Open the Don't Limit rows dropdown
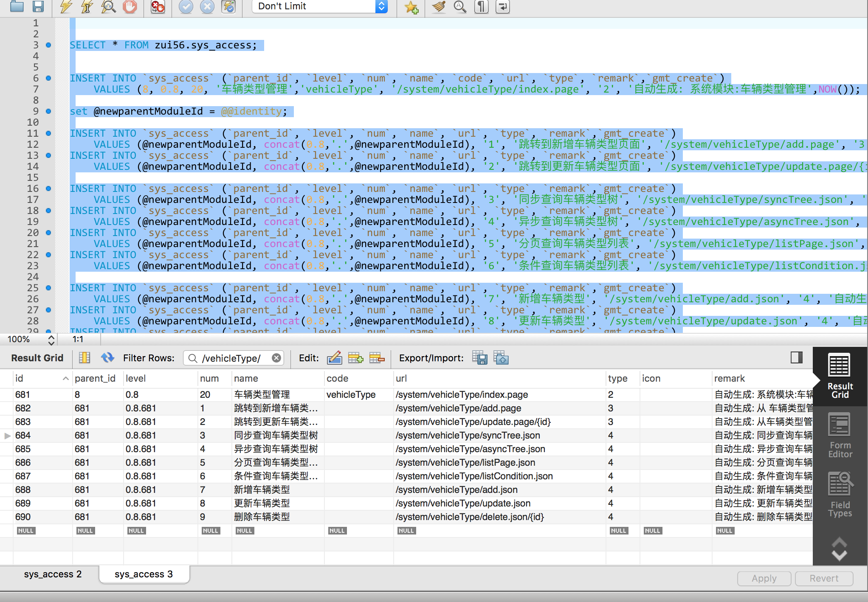The width and height of the screenshot is (868, 602). [x=320, y=6]
